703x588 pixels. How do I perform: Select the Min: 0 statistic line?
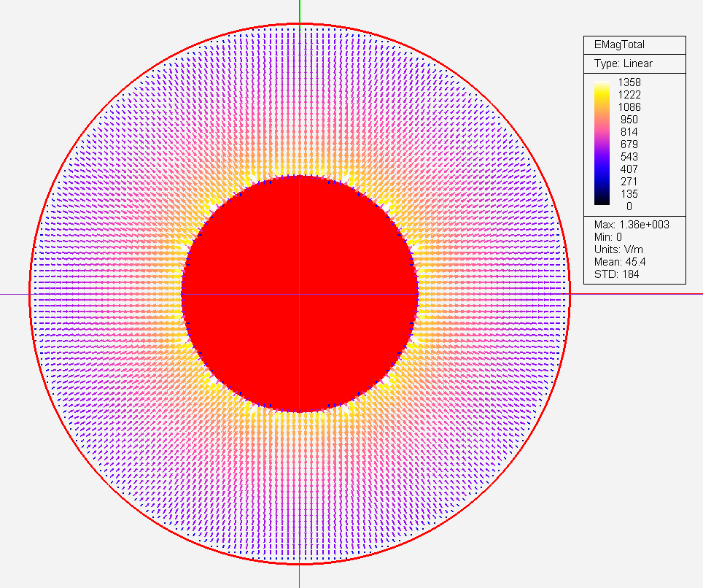[610, 237]
